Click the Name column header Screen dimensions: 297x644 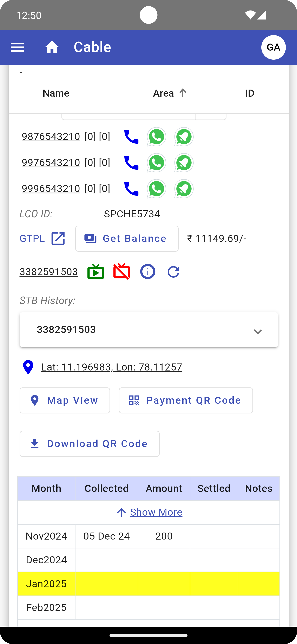point(56,93)
